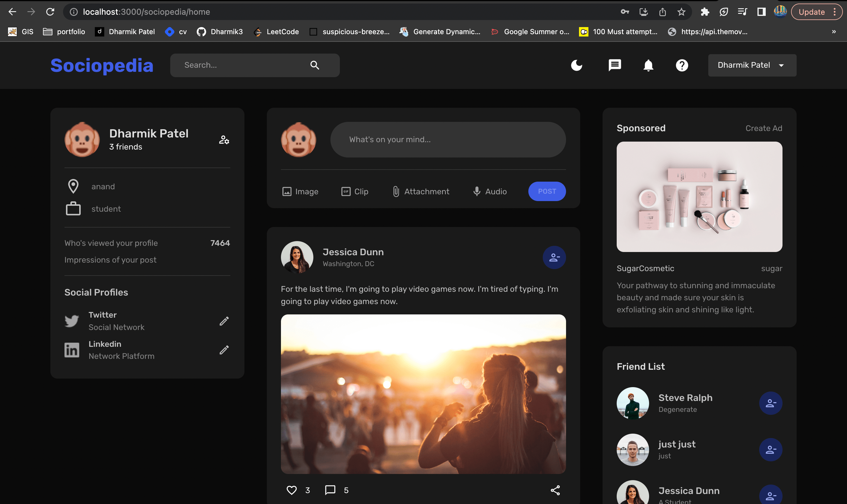Click the browser Update button
The height and width of the screenshot is (504, 847).
click(811, 12)
